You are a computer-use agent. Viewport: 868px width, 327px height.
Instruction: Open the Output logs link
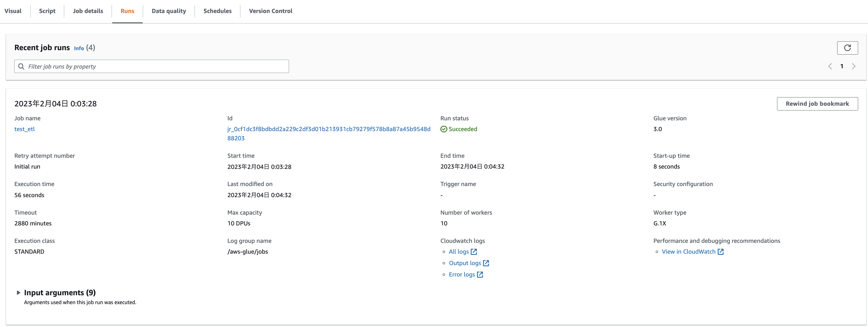tap(465, 263)
